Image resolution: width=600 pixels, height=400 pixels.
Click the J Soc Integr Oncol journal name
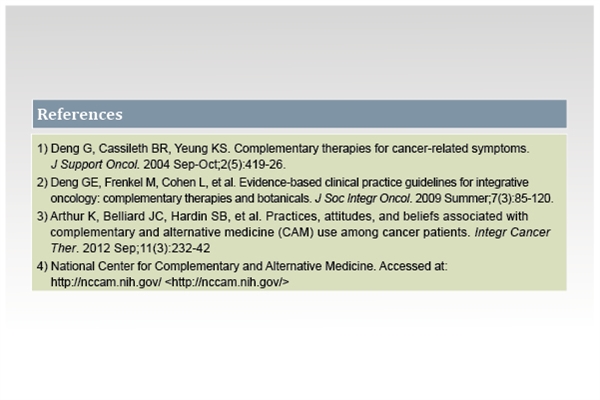[x=363, y=198]
